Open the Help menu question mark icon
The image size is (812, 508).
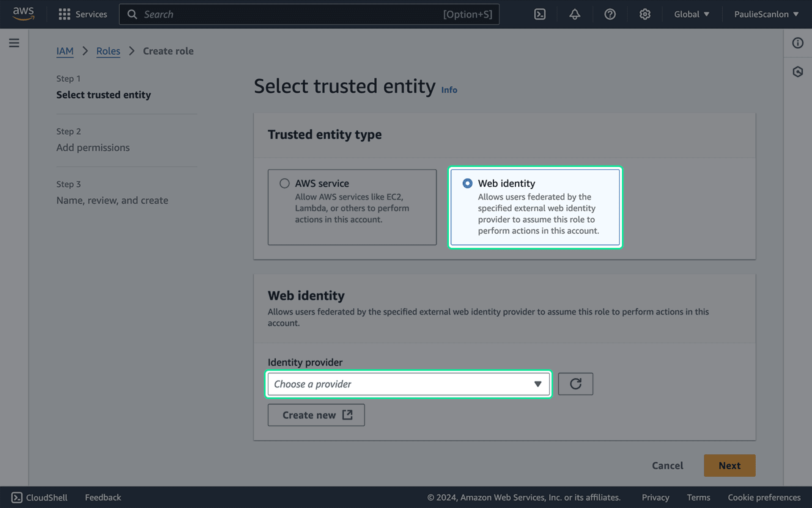(609, 14)
